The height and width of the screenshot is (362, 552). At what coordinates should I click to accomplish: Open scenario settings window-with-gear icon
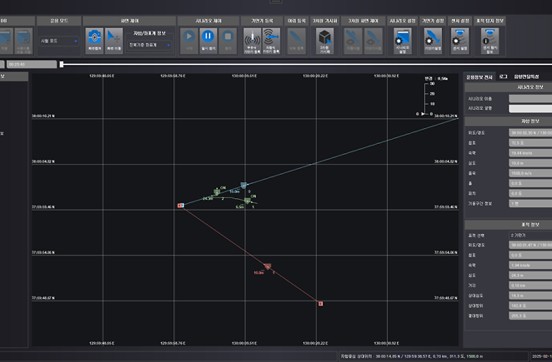(402, 41)
